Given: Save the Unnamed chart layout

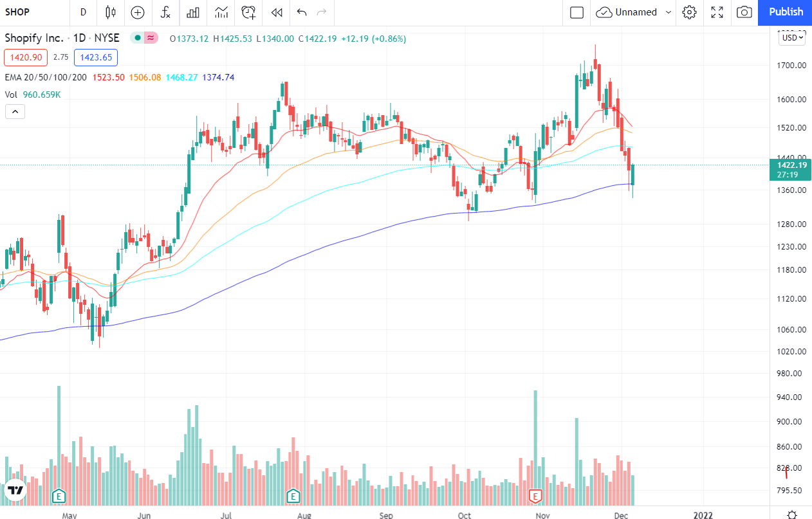Looking at the screenshot, I should (626, 12).
